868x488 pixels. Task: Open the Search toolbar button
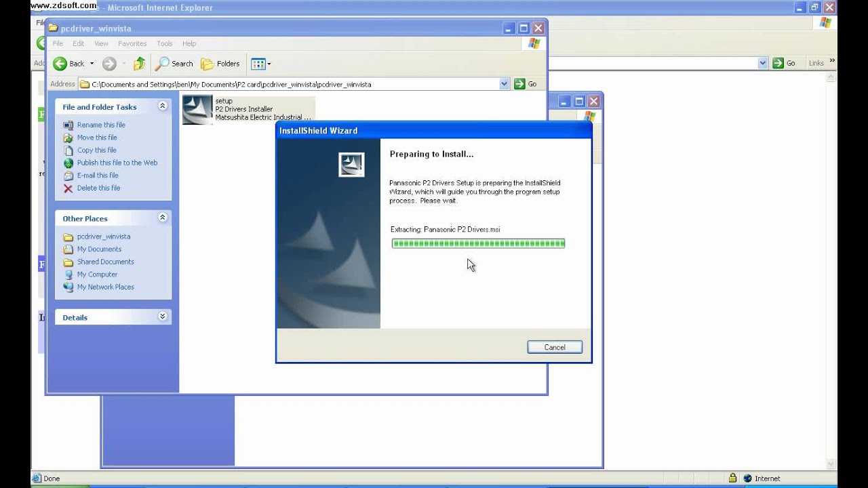click(174, 64)
